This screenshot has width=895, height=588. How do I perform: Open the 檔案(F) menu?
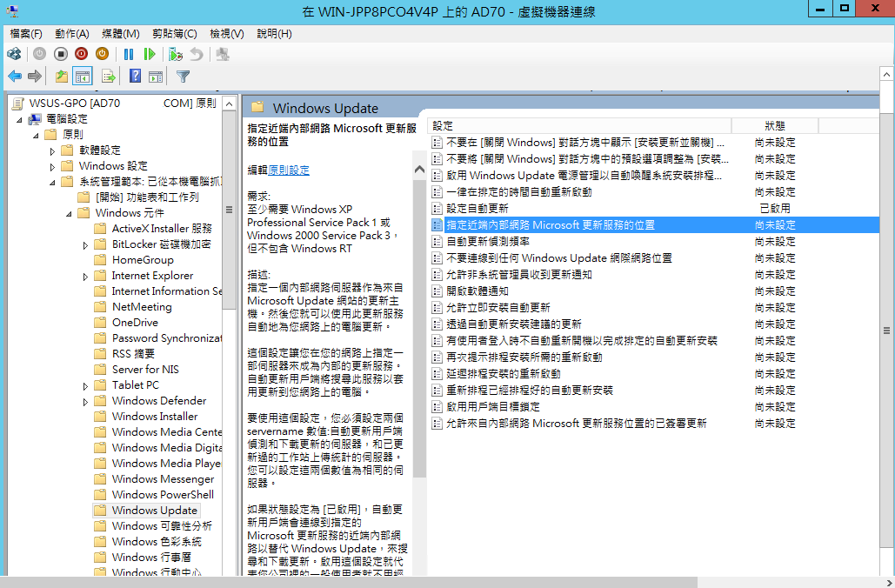(x=26, y=34)
